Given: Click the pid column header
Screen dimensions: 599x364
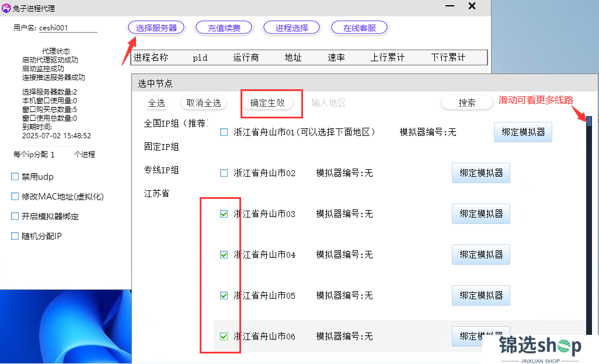Looking at the screenshot, I should coord(200,58).
